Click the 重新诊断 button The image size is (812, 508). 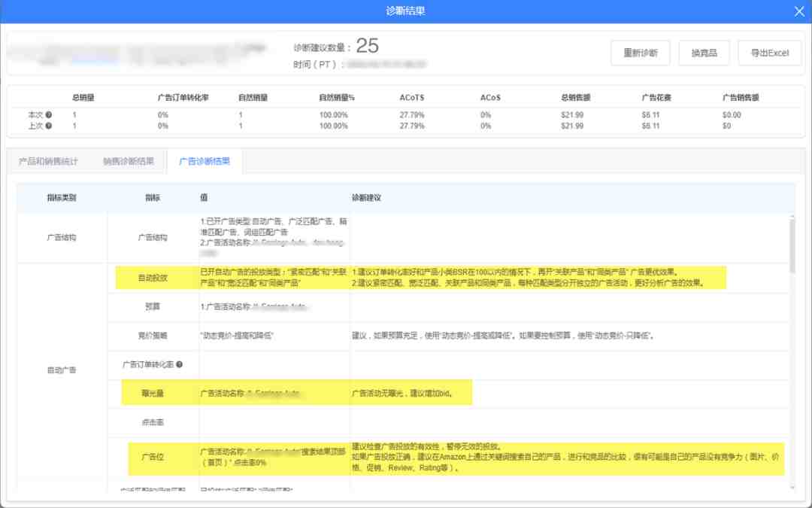coord(640,53)
